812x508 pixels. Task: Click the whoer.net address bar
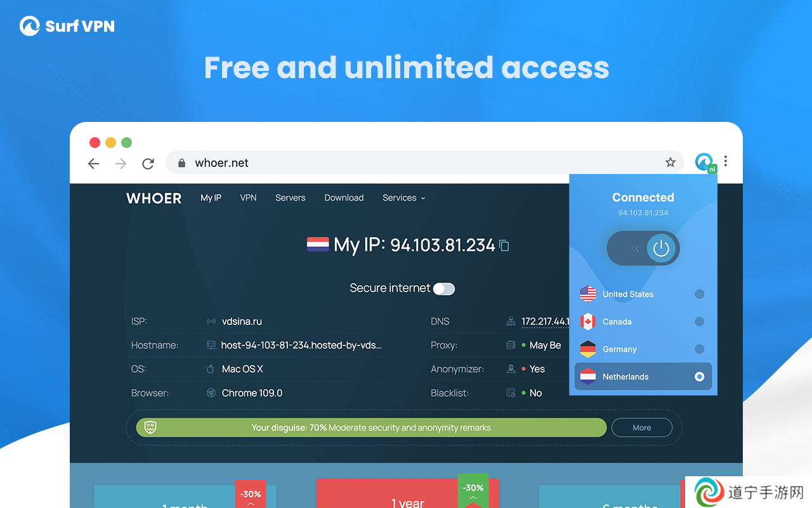click(425, 163)
